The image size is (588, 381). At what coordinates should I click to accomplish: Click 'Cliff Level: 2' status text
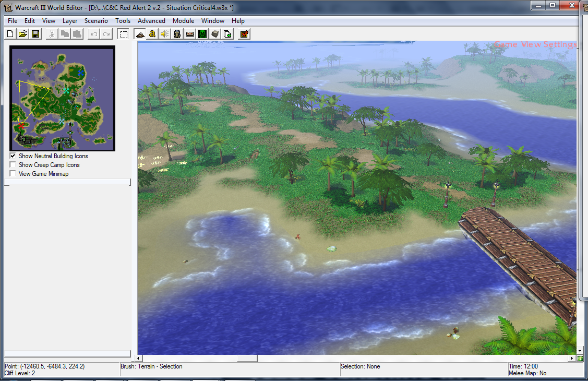[x=20, y=373]
